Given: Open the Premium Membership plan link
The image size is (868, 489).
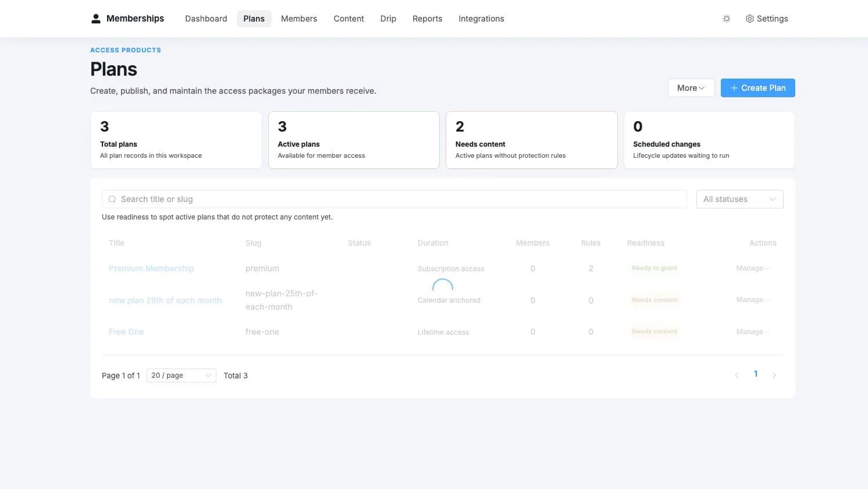Looking at the screenshot, I should pyautogui.click(x=151, y=268).
